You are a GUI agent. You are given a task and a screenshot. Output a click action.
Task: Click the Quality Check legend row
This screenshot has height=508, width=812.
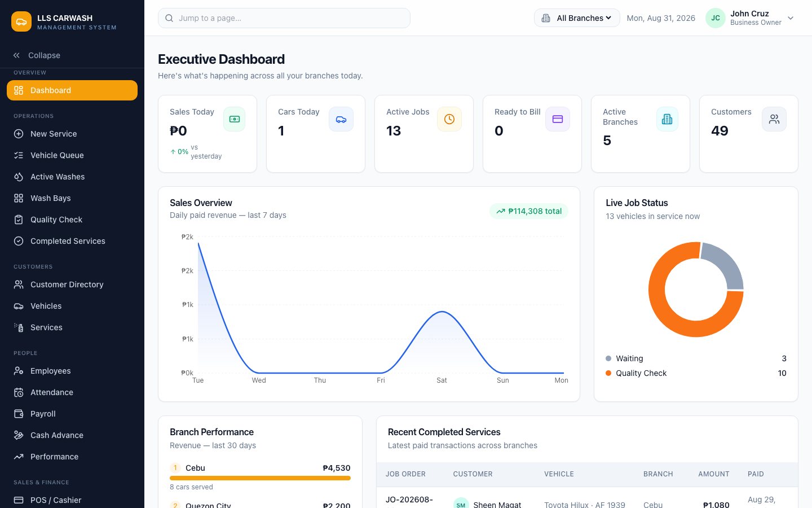click(x=696, y=373)
